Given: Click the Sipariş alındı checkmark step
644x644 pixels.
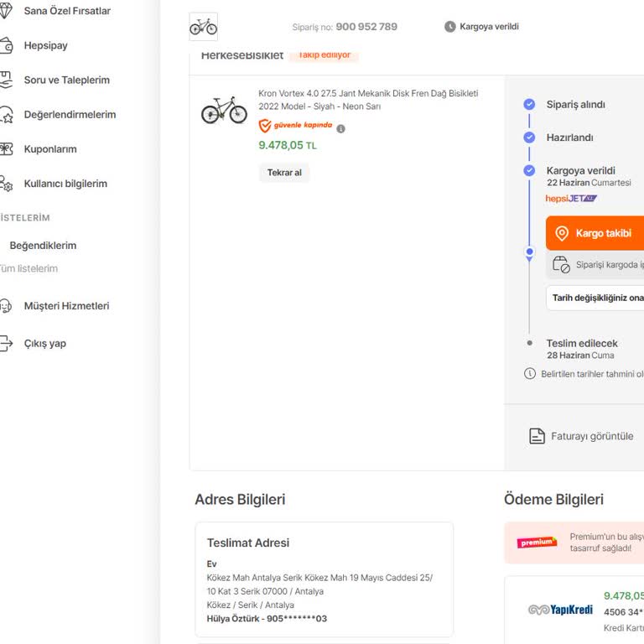Looking at the screenshot, I should tap(529, 104).
